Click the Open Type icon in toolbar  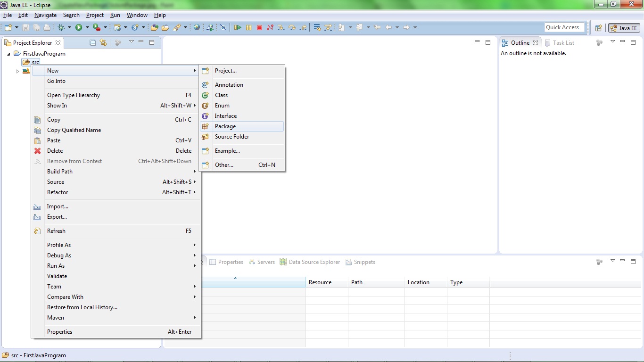pyautogui.click(x=154, y=28)
